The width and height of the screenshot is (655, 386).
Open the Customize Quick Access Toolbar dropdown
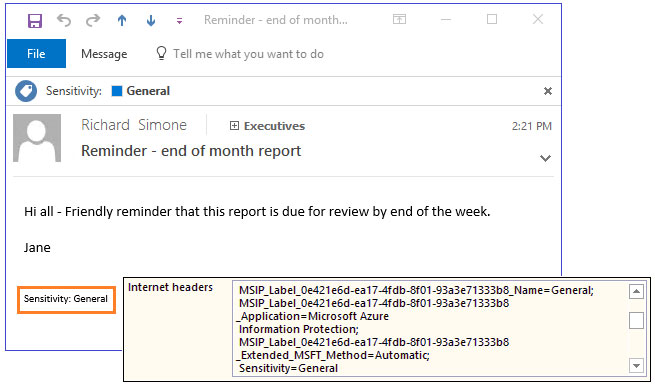pos(179,20)
